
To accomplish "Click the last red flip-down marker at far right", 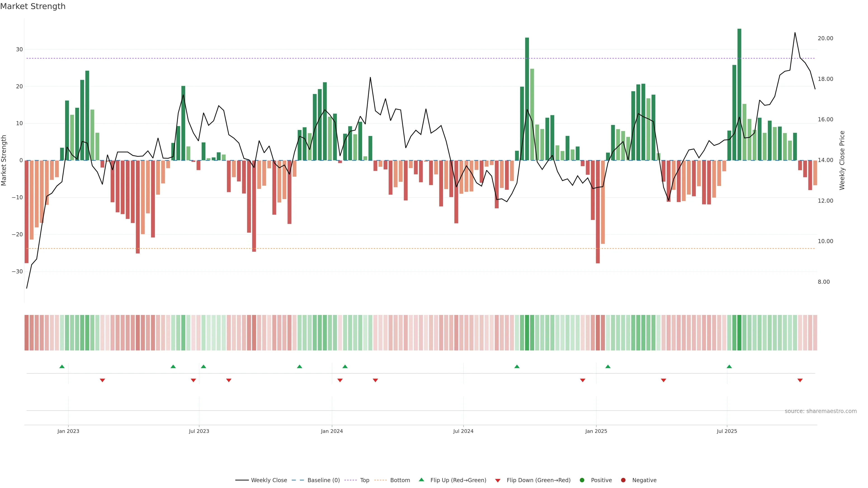I will pyautogui.click(x=800, y=380).
